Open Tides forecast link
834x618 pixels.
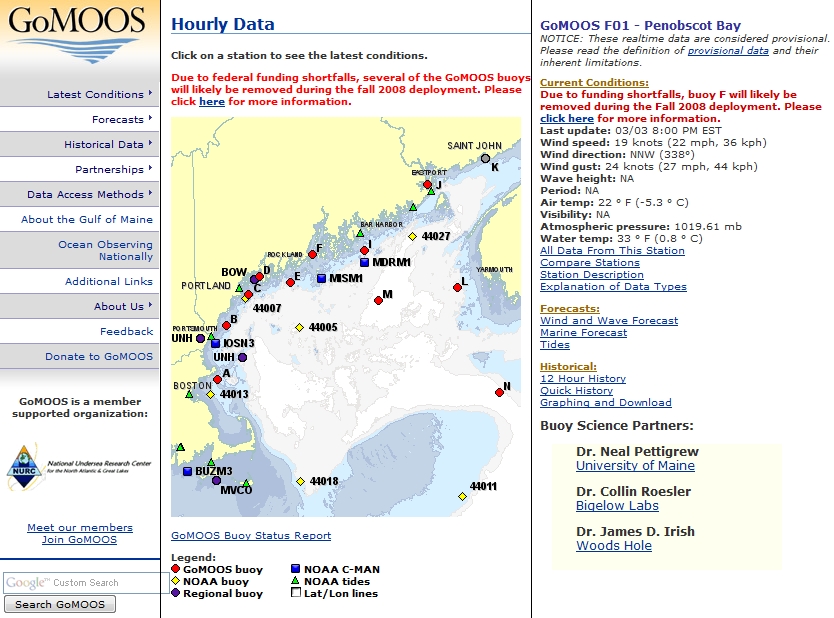pyautogui.click(x=555, y=345)
